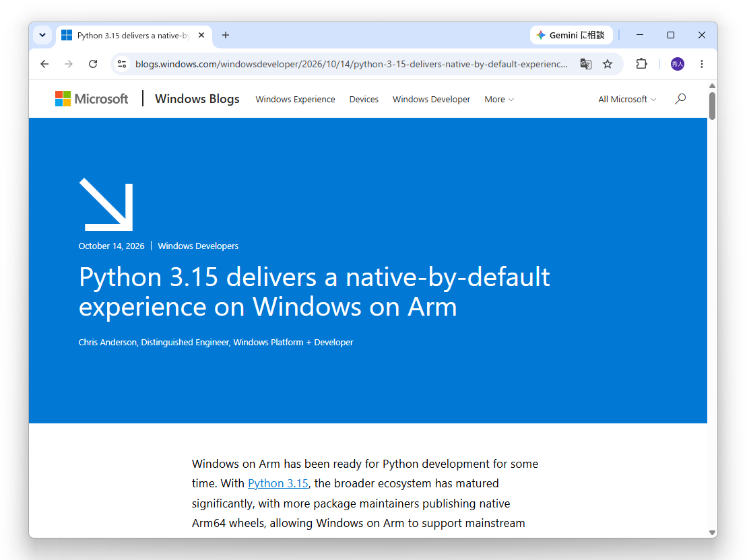
Task: Reload the current page
Action: [93, 64]
